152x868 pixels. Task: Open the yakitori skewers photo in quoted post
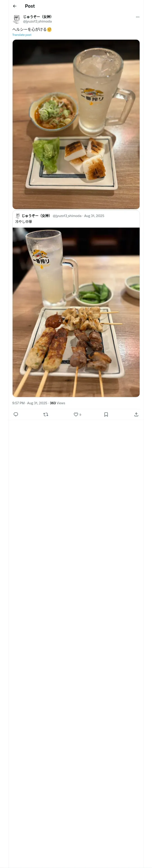coord(76,312)
